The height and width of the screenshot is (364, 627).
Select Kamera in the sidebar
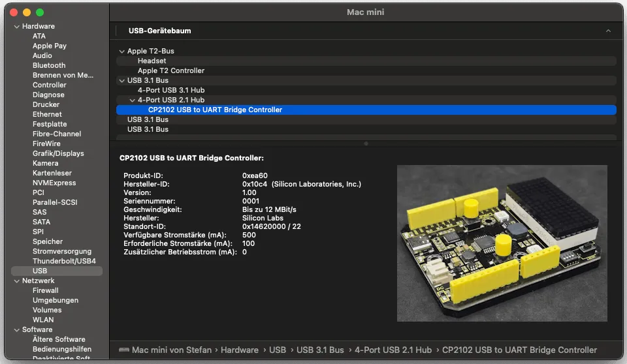[x=46, y=164]
